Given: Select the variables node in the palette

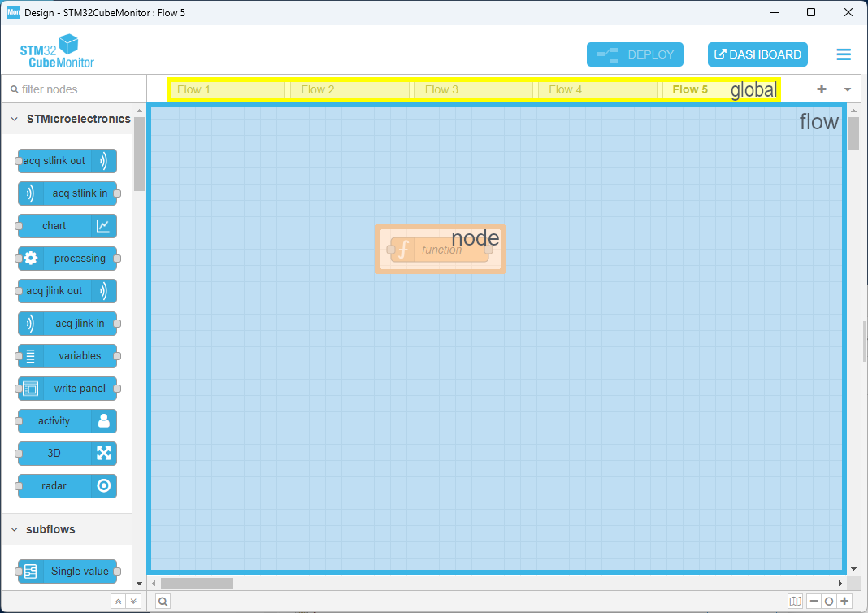Looking at the screenshot, I should (x=68, y=355).
